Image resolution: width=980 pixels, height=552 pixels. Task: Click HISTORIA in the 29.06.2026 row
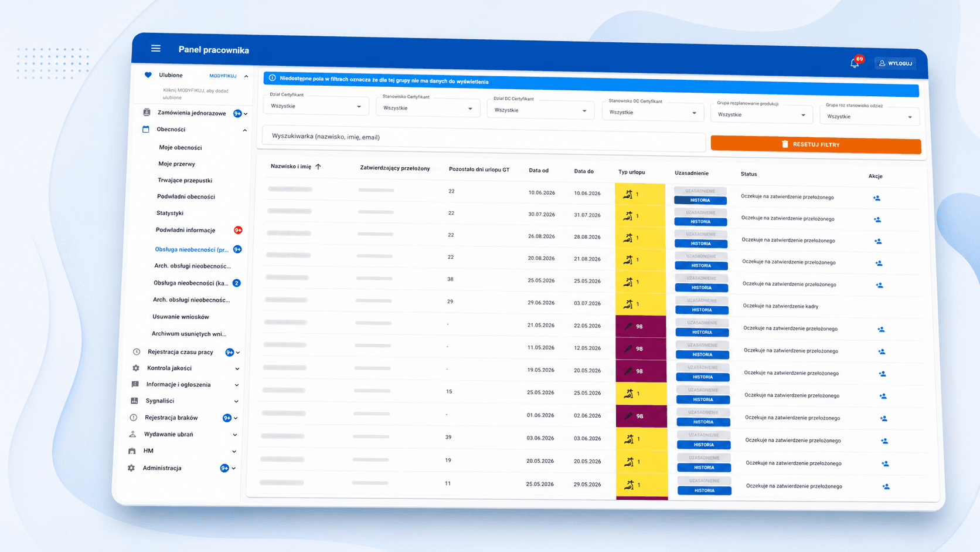coord(702,310)
